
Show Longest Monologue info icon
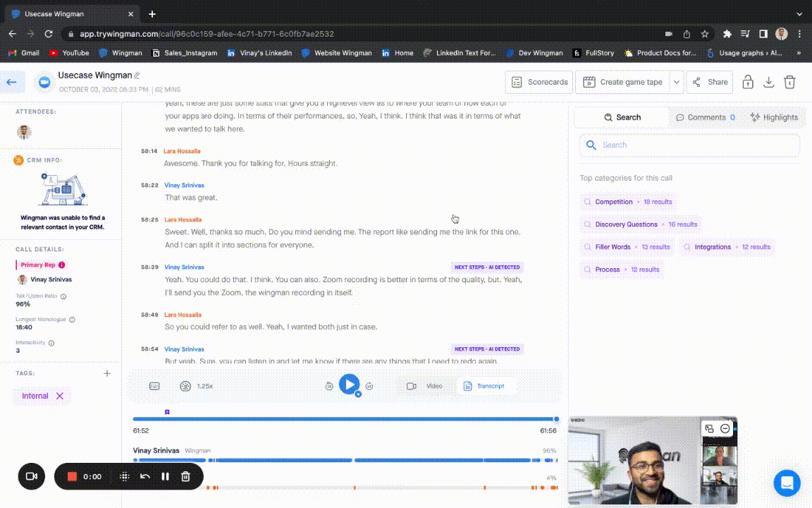tap(72, 320)
